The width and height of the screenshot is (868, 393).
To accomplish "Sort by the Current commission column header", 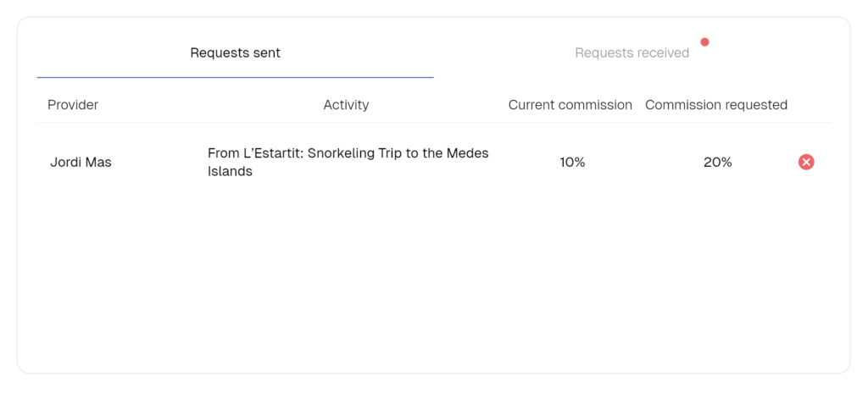I will point(570,105).
